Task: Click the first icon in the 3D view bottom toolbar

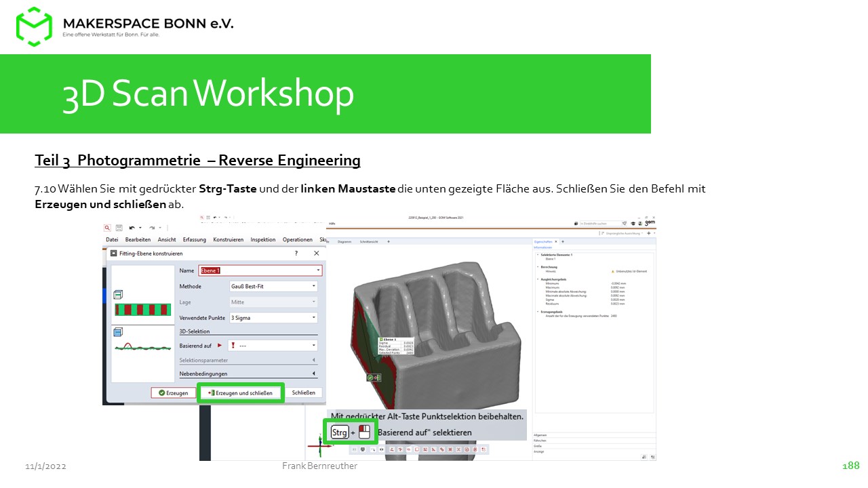Action: point(354,449)
